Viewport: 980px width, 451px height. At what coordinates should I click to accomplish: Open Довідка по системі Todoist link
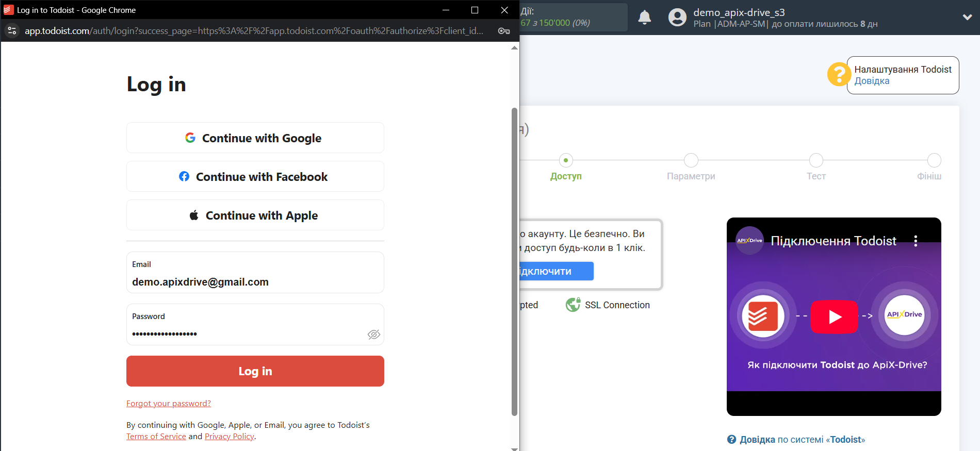click(802, 440)
